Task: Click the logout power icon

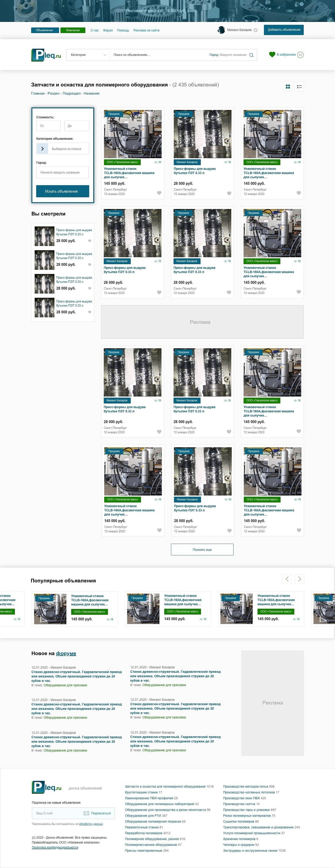Action: (x=256, y=30)
